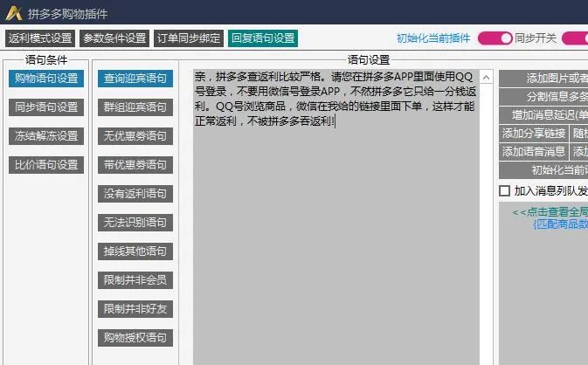588x365 pixels.
Task: Toggle the 同步开关 switch
Action: point(495,38)
